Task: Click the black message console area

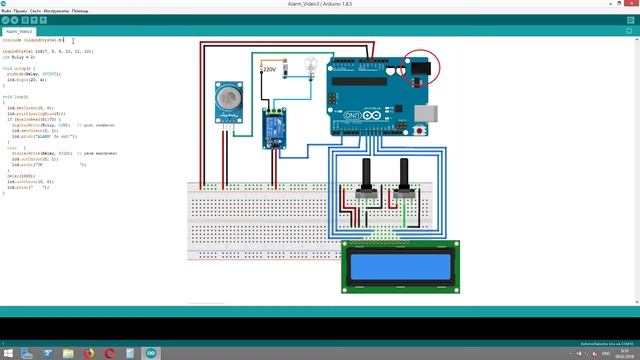Action: (x=320, y=329)
